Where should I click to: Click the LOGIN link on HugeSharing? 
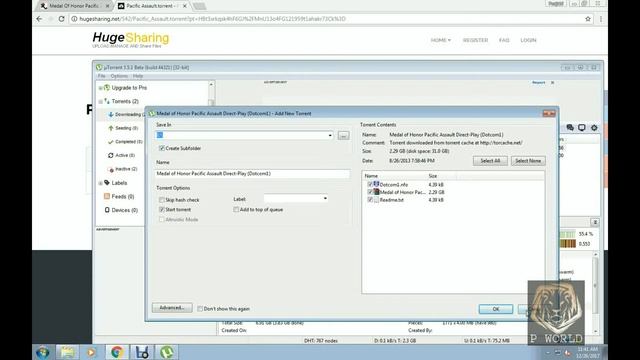528,40
